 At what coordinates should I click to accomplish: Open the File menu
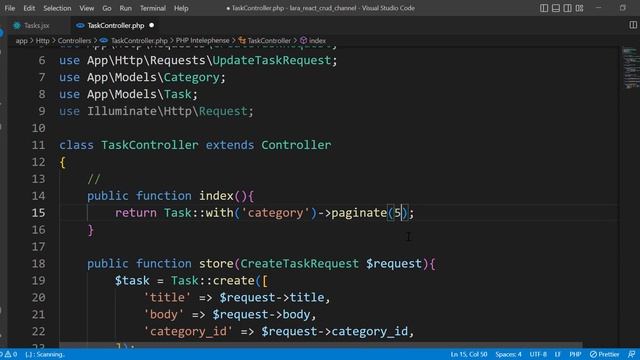pos(10,8)
